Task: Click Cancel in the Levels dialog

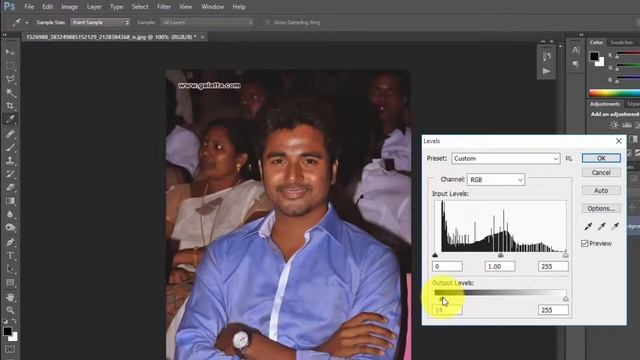Action: click(601, 173)
